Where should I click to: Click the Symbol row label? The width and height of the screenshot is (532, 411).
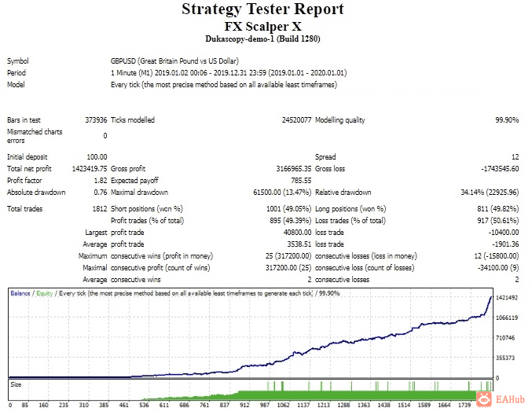click(x=18, y=61)
